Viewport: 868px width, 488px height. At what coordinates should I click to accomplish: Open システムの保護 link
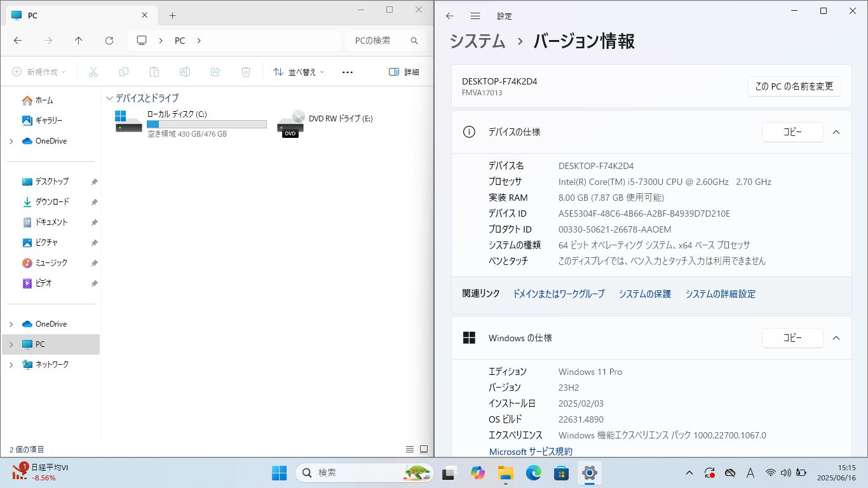tap(645, 294)
